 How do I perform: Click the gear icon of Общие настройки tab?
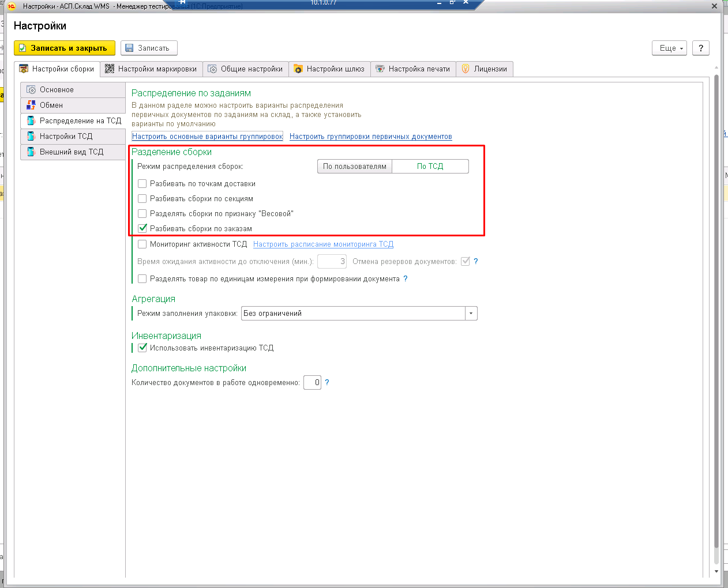coord(212,69)
